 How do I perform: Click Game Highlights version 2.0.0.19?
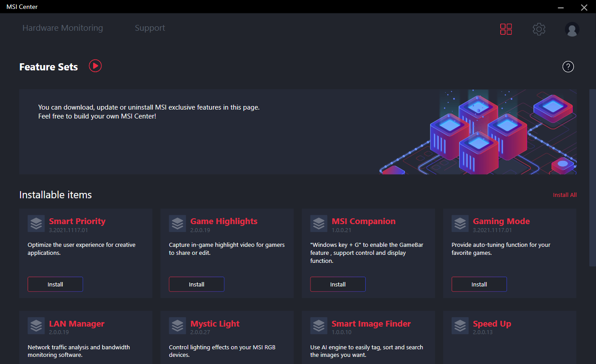200,230
